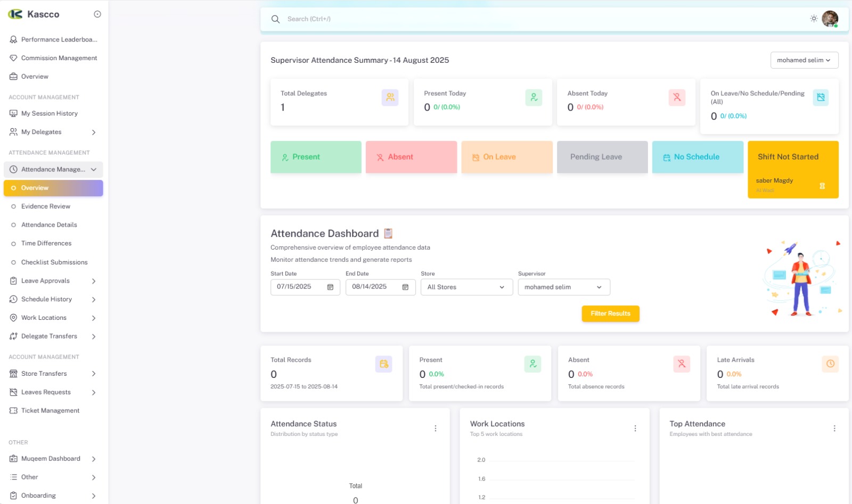
Task: Select the blue No Schedule card
Action: 698,157
